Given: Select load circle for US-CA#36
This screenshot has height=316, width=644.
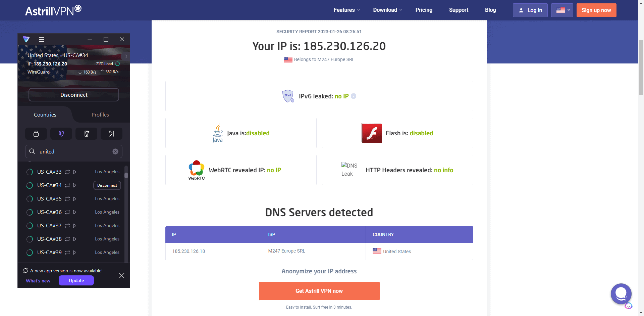Looking at the screenshot, I should [x=30, y=212].
